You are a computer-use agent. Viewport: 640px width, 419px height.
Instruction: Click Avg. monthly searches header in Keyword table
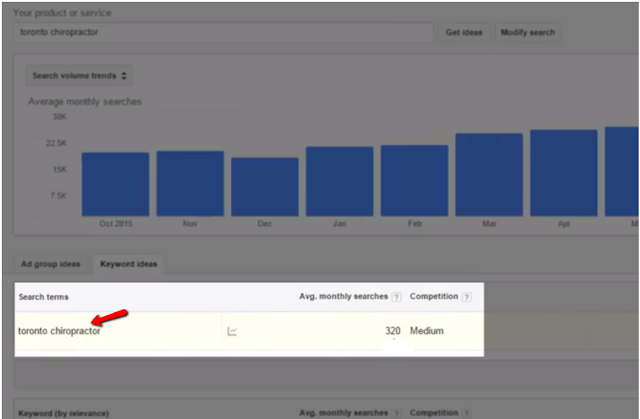coord(343,413)
